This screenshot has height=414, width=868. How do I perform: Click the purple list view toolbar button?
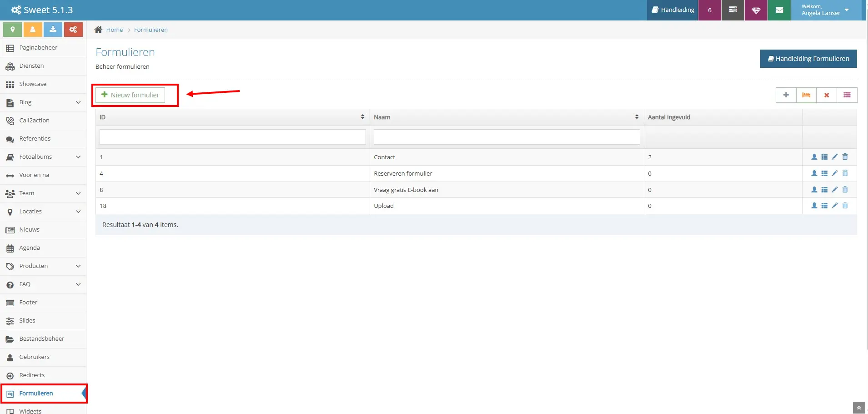pos(847,95)
